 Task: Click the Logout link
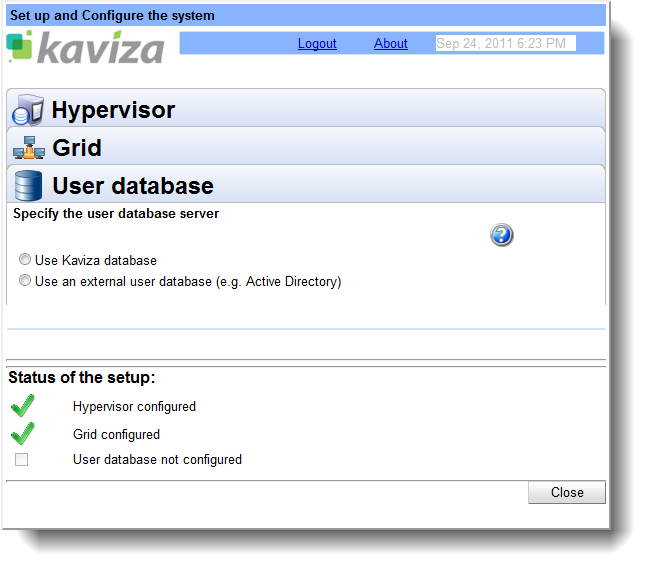[317, 44]
